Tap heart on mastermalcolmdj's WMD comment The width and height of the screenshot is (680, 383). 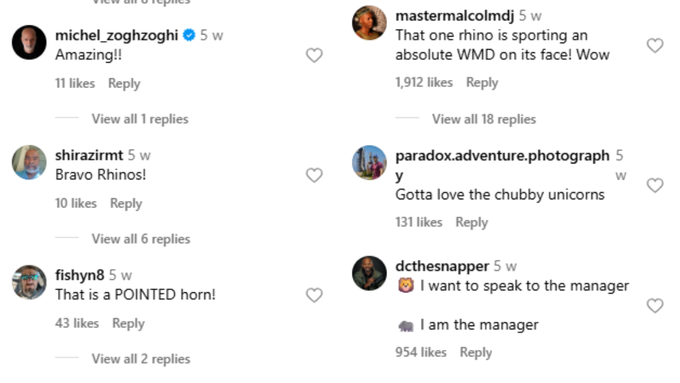pos(655,45)
